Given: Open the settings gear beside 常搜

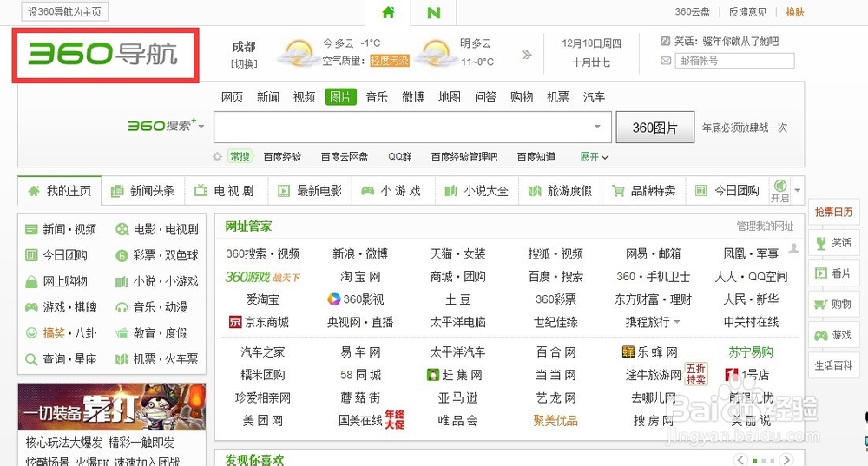Looking at the screenshot, I should [x=218, y=156].
